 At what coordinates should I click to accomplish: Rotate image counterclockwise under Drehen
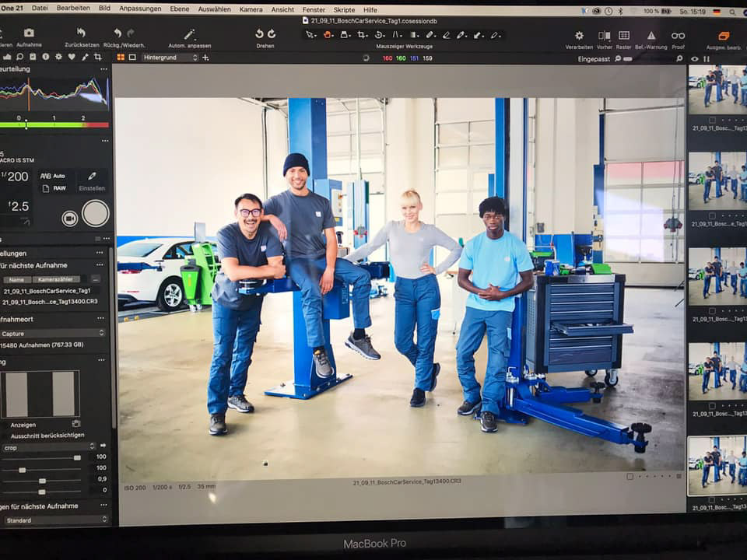(x=259, y=33)
